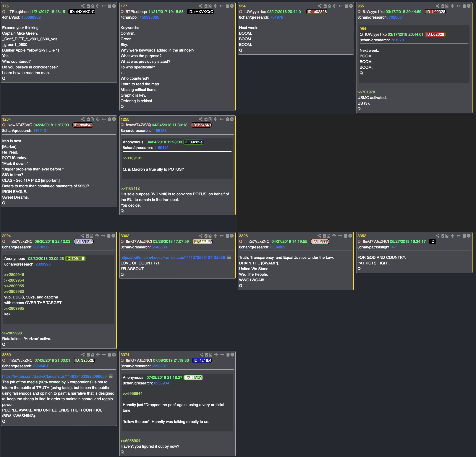Image resolution: width=476 pixels, height=457 pixels.
Task: Click the tripcode !ITPb.qbhqo on post 177
Action: (136, 12)
